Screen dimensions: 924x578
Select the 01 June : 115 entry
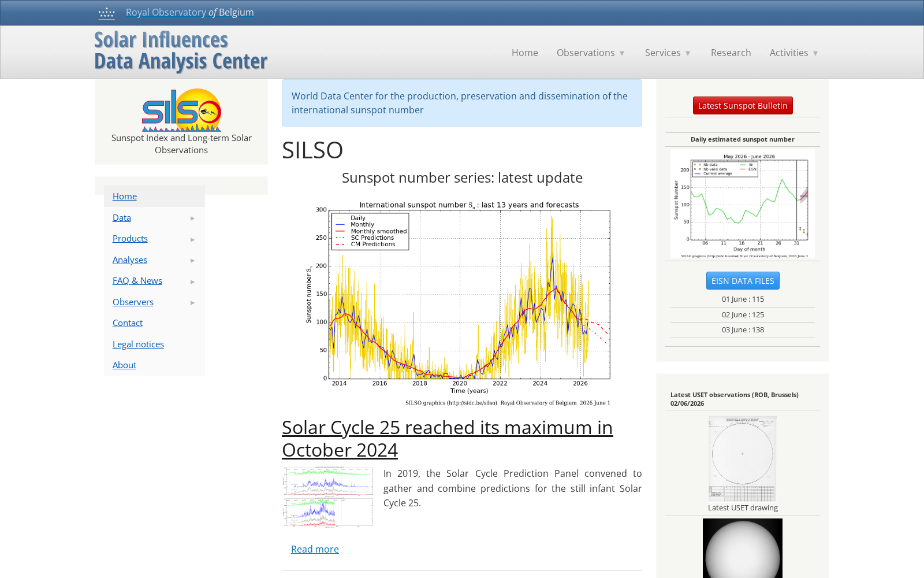[x=743, y=299]
